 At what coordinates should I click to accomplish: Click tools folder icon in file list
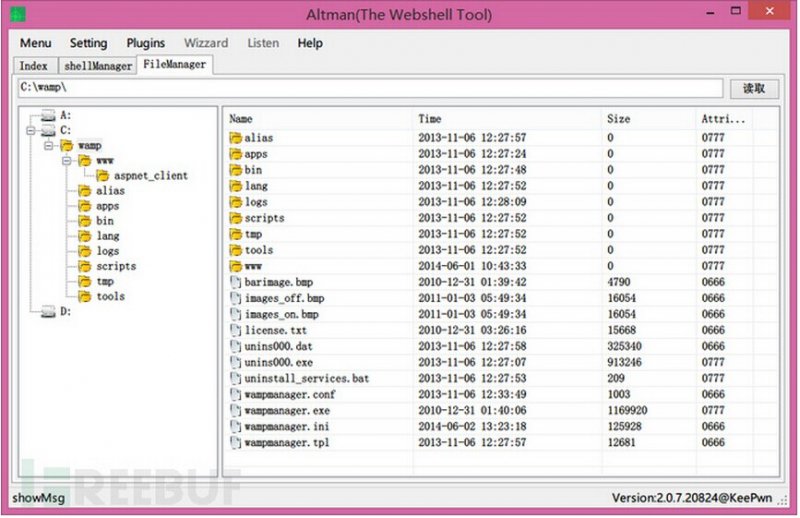[x=236, y=250]
